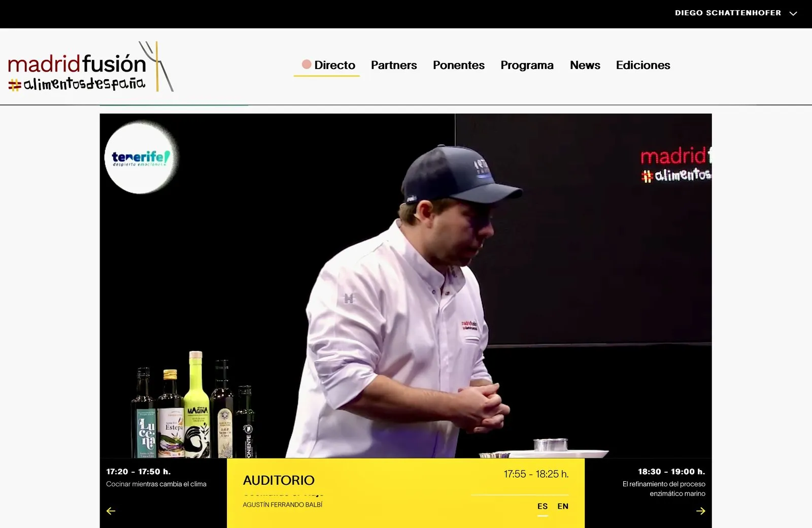Screen dimensions: 812x528
Task: Click the Tenerife sponsor logo overlay
Action: click(x=141, y=157)
